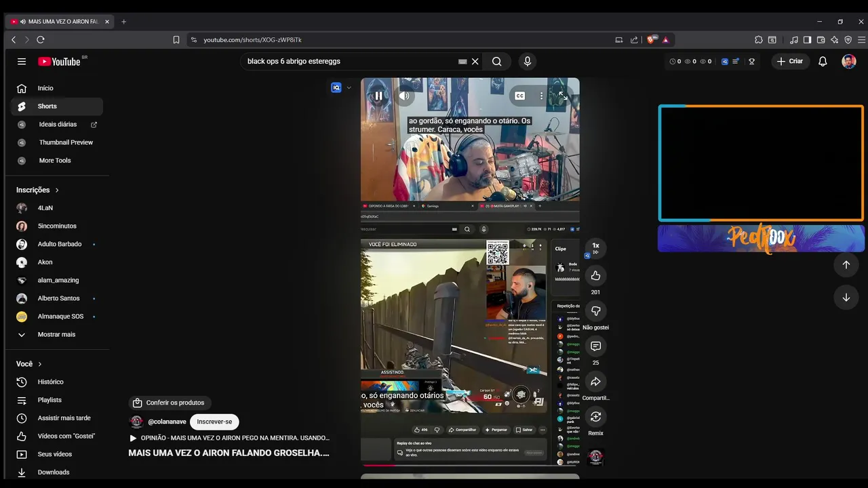Go to the previous Short with up arrow
868x488 pixels.
(x=846, y=264)
